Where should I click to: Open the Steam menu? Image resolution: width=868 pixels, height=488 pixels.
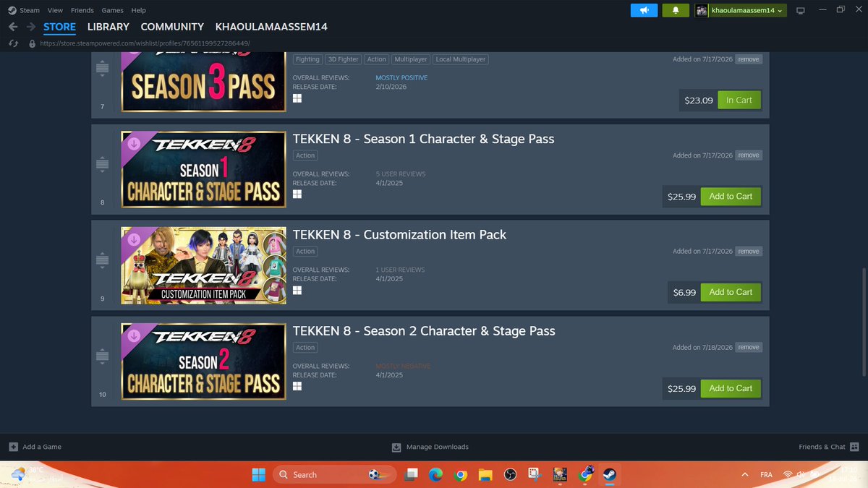[30, 10]
